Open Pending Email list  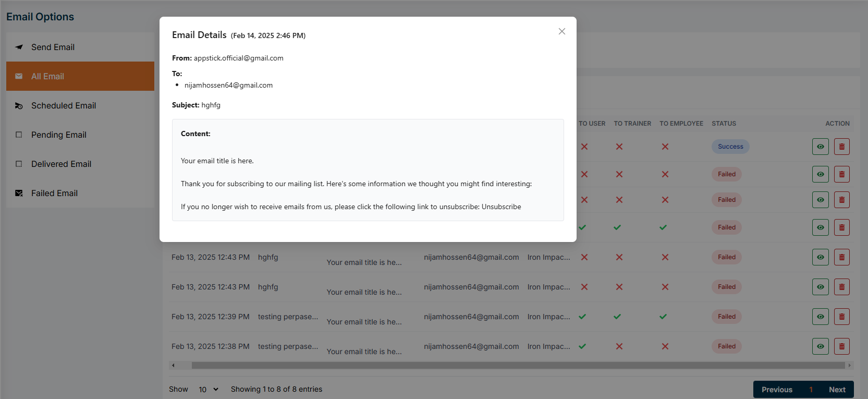coord(80,135)
